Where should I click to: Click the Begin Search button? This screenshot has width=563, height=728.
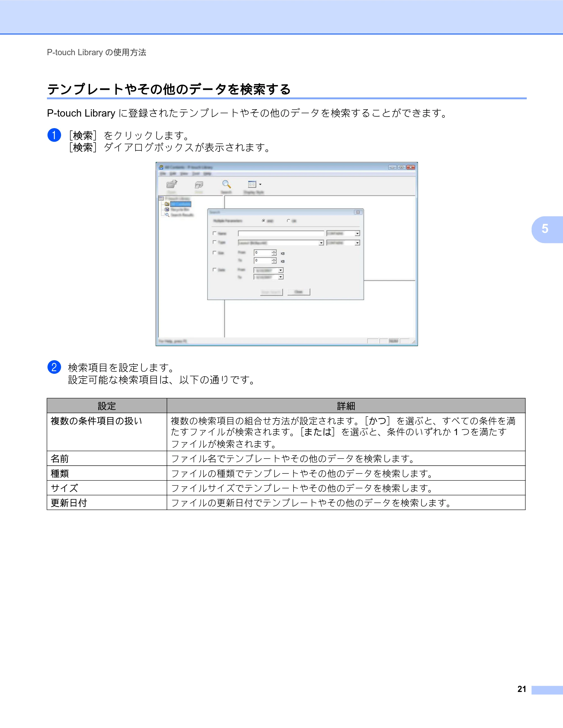pyautogui.click(x=271, y=292)
